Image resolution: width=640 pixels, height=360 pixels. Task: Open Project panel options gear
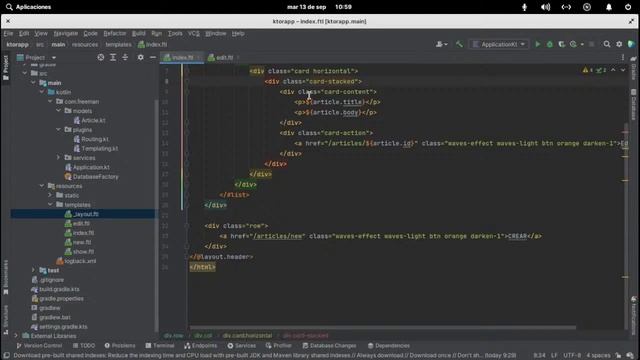(x=140, y=58)
